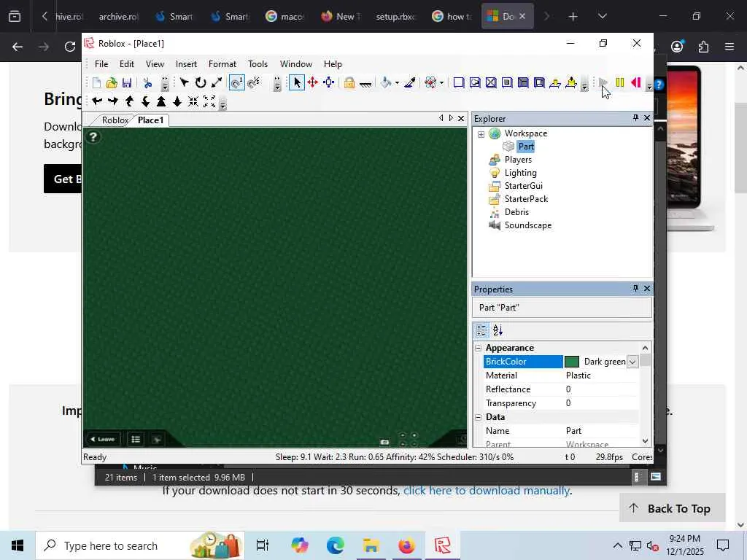Click the paint bucket Fill tool
The width and height of the screenshot is (747, 560).
pos(386,83)
